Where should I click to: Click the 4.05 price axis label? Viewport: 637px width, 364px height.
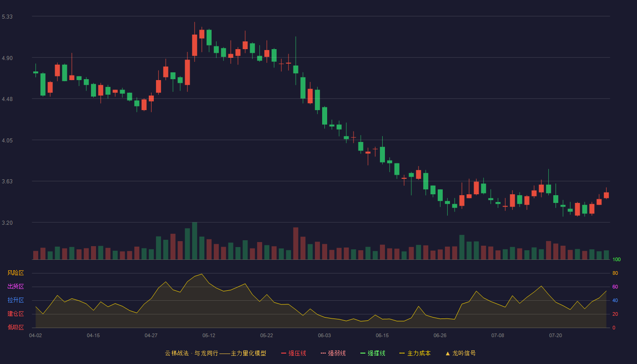(7, 141)
